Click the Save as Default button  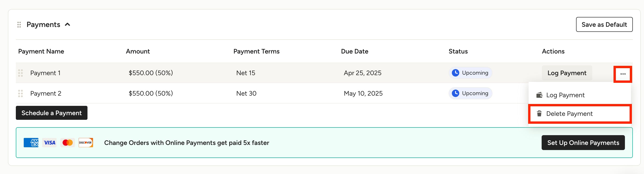tap(604, 24)
